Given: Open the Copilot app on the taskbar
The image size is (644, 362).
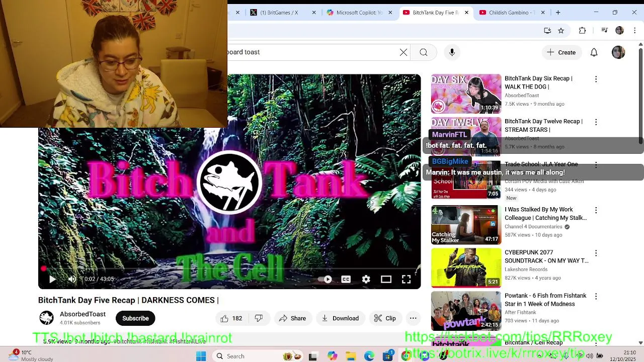Looking at the screenshot, I should point(332,356).
